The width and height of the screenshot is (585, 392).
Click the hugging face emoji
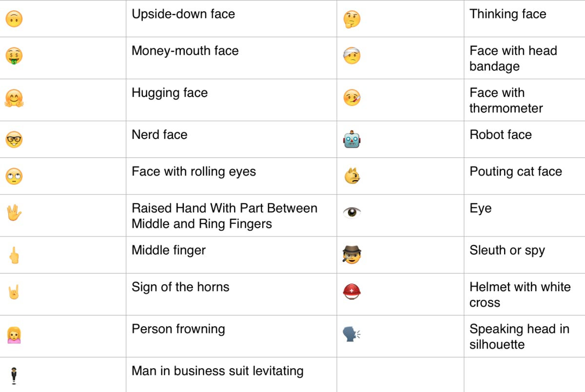click(x=14, y=98)
